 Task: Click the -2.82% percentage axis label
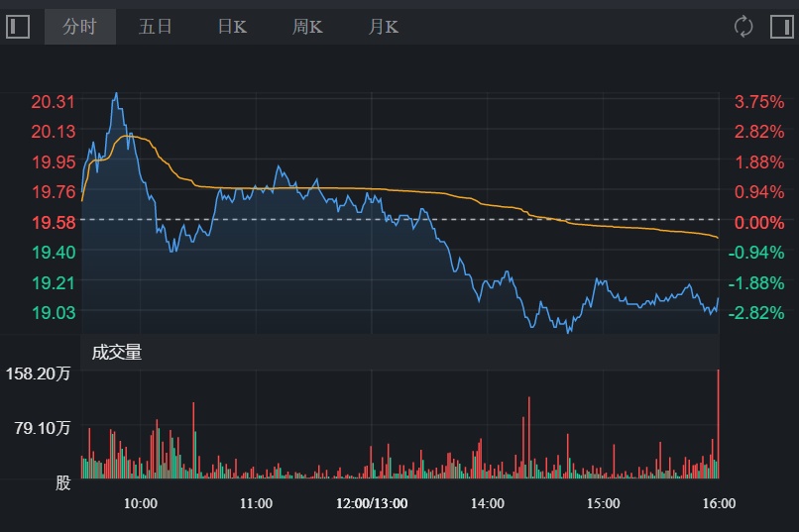click(x=758, y=312)
